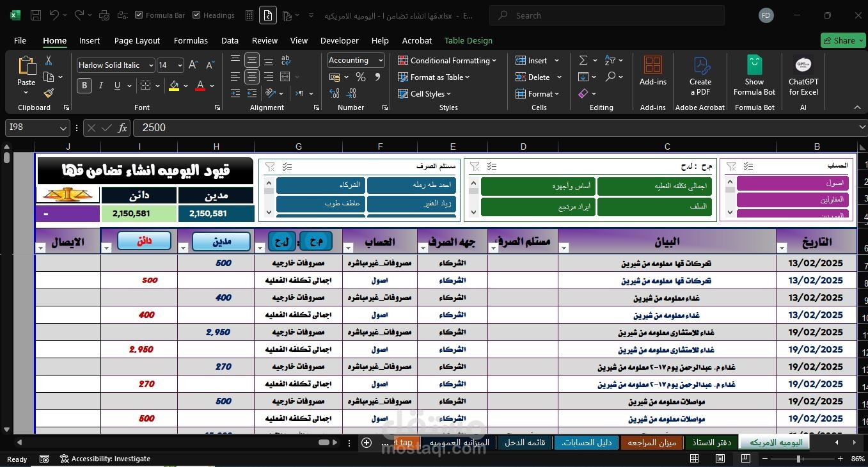Click the مدين column button
The width and height of the screenshot is (868, 467).
coord(222,242)
